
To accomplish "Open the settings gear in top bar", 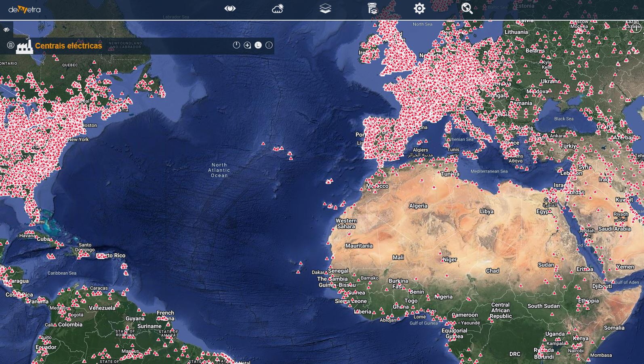I will [x=419, y=8].
